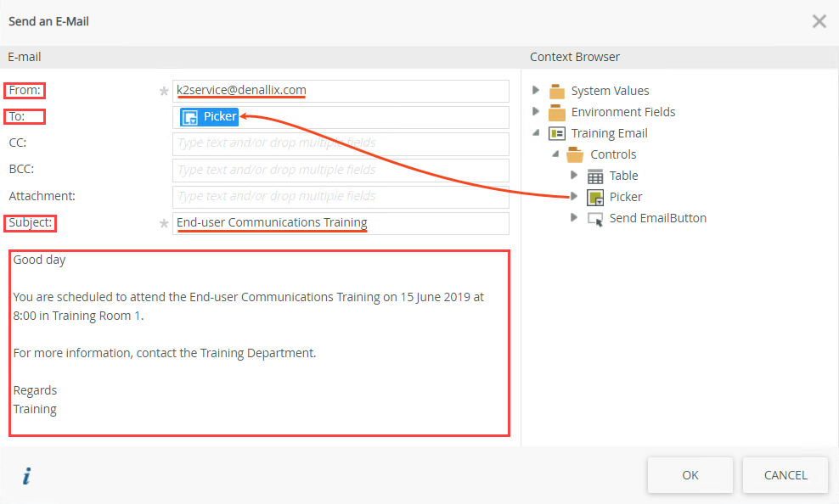Click the OK button

[690, 475]
